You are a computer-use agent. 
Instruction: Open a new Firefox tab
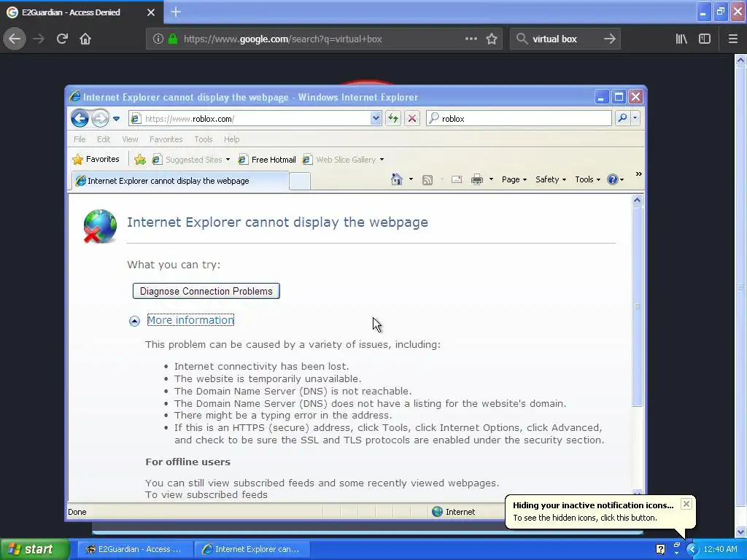(176, 12)
